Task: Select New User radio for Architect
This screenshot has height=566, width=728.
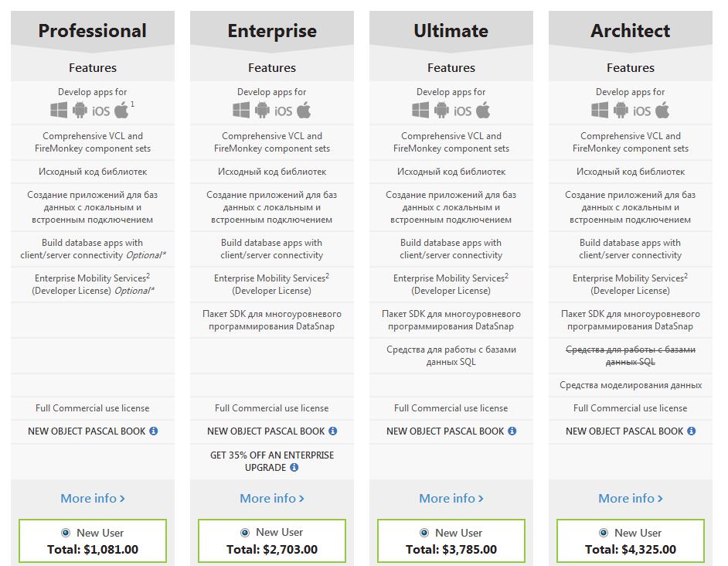Action: pos(604,533)
